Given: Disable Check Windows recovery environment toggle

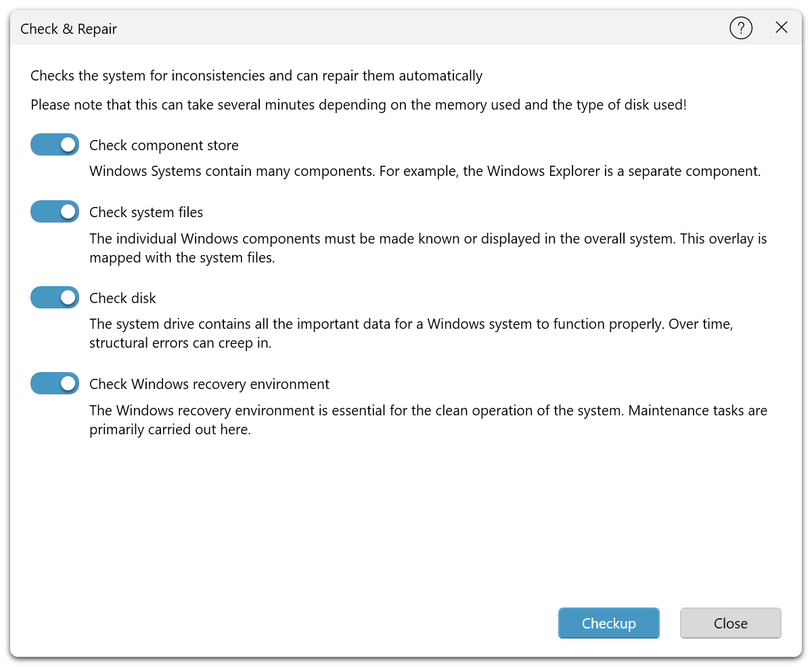Looking at the screenshot, I should point(55,384).
